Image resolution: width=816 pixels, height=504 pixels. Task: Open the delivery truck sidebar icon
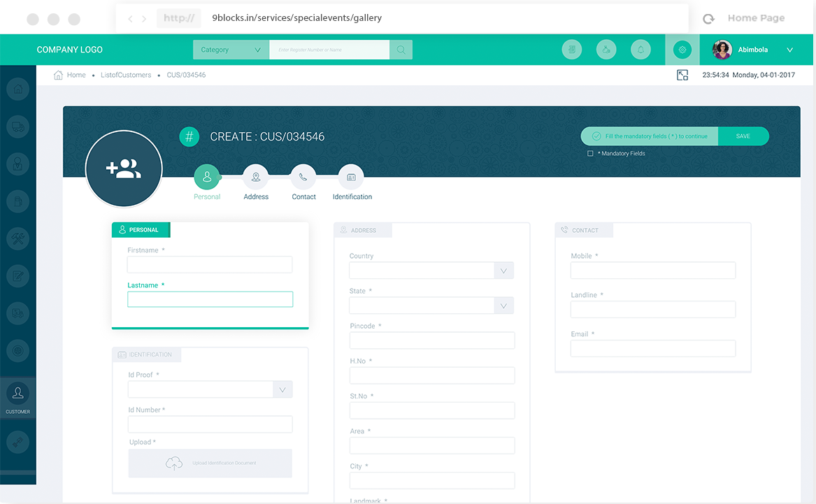[17, 127]
